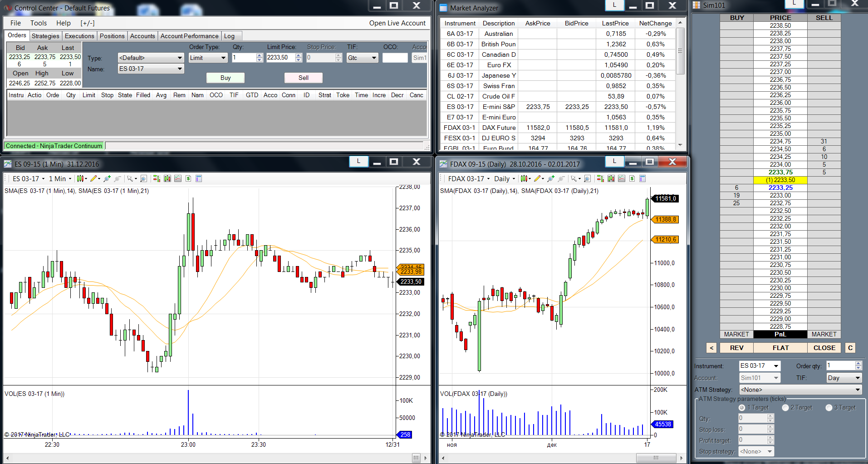The height and width of the screenshot is (464, 868).
Task: Click zoom in icon on ES chart
Action: (x=107, y=179)
